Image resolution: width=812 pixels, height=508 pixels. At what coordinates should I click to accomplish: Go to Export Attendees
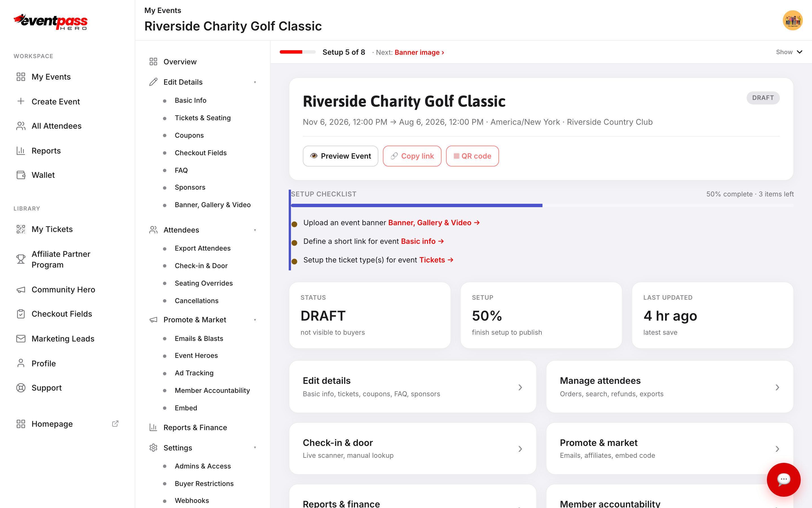203,248
